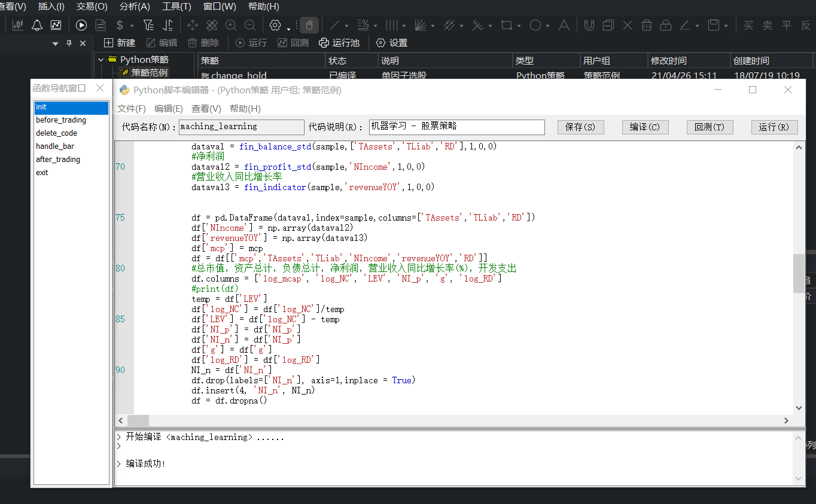
Task: Click the code editor vertical scrollbar thumb
Action: click(x=799, y=273)
